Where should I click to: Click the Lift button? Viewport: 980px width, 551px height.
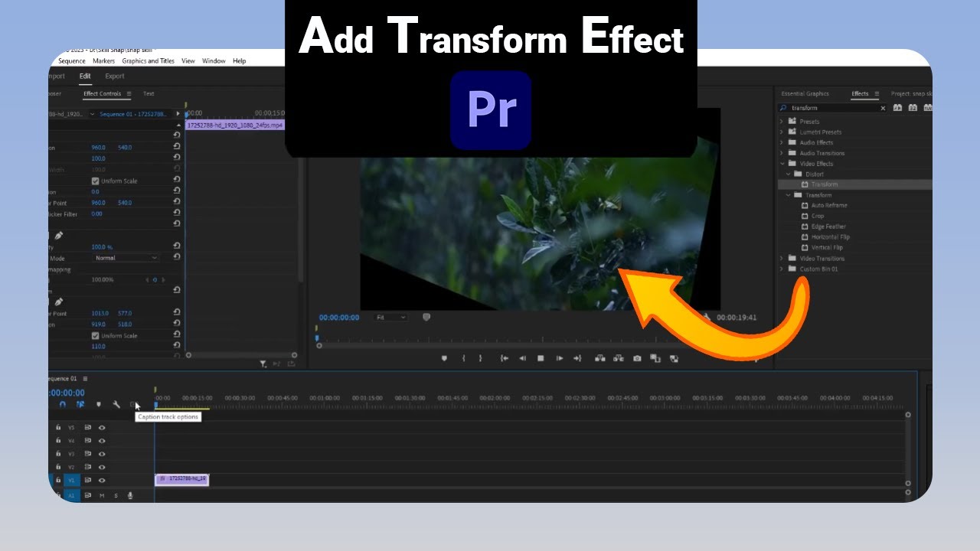click(599, 358)
